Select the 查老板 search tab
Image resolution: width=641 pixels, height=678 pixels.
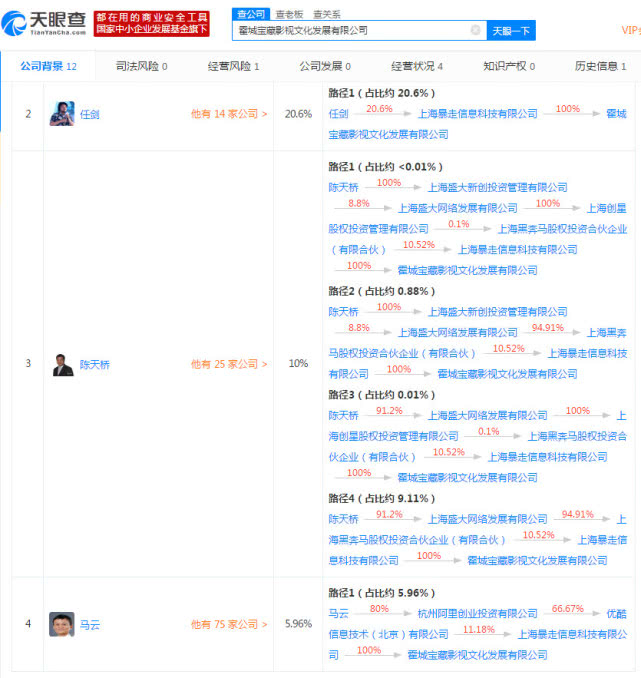[289, 14]
